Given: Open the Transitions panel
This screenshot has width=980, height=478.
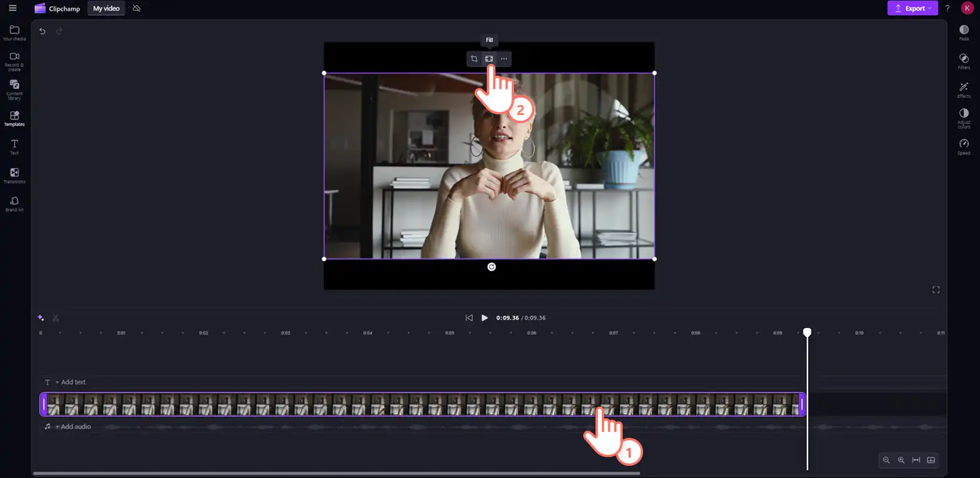Looking at the screenshot, I should [x=15, y=175].
